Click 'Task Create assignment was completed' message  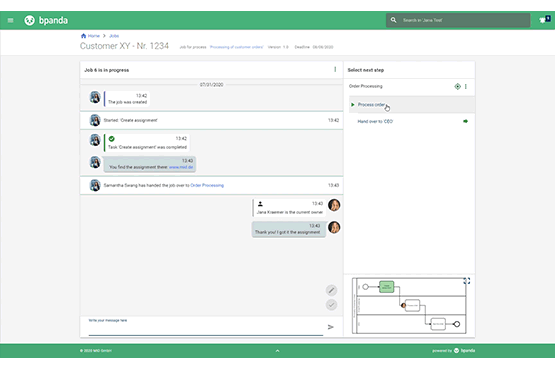pyautogui.click(x=147, y=143)
